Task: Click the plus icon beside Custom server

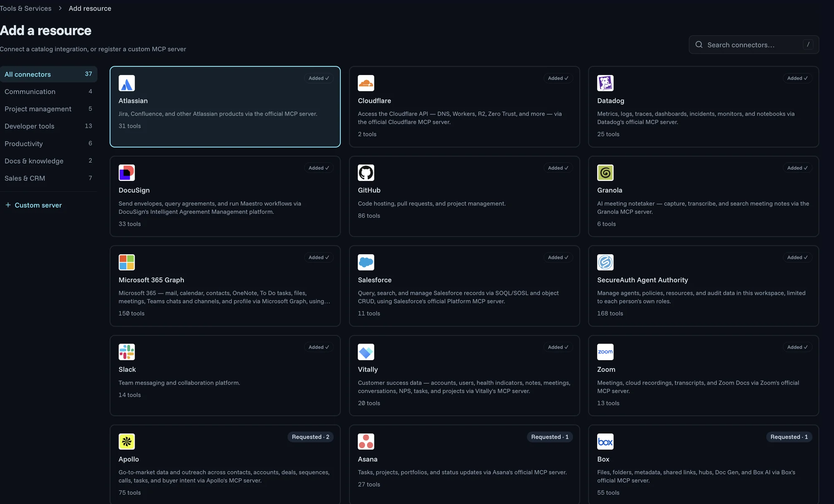Action: coord(8,205)
